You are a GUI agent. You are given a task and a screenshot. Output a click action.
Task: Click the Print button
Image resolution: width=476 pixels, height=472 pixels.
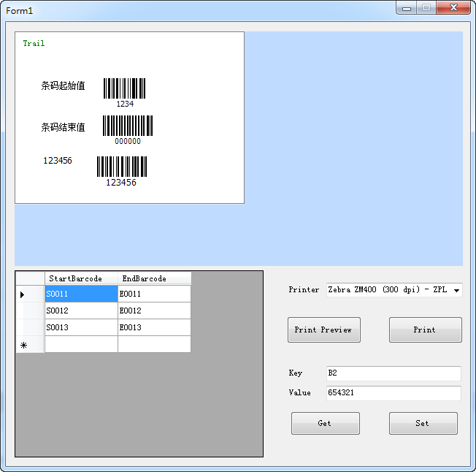pyautogui.click(x=426, y=330)
